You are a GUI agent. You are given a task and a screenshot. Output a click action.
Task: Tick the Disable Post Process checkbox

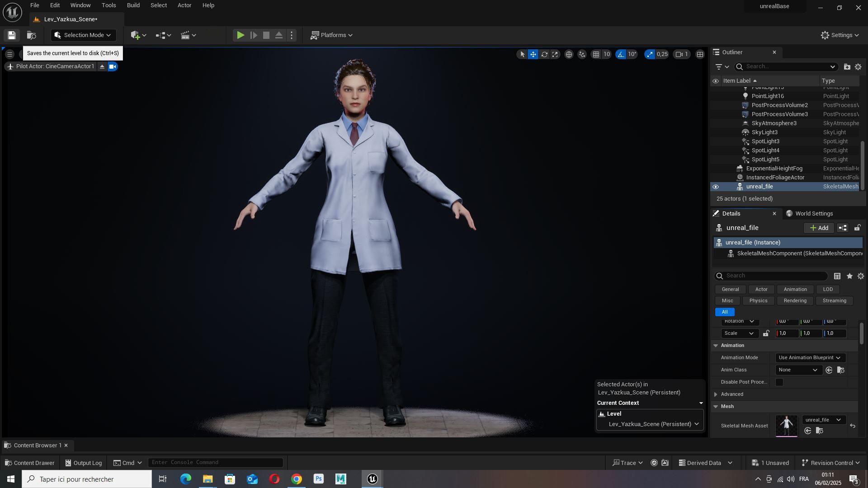point(779,382)
